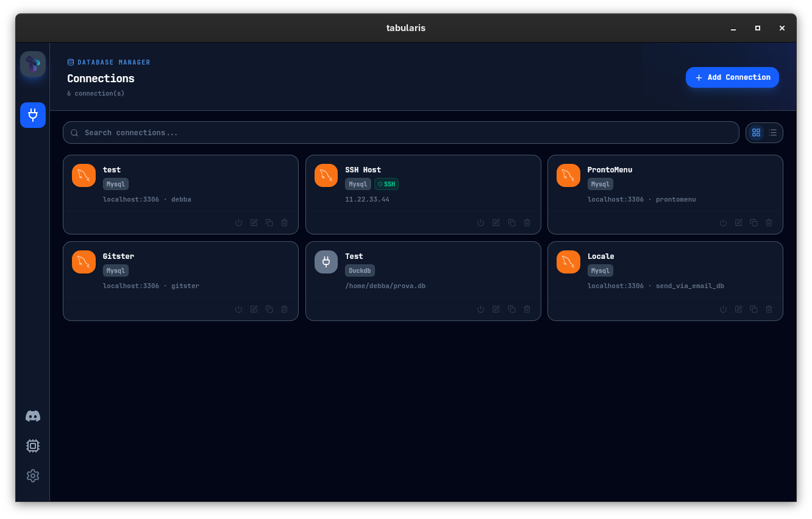Maximize the tabularis window
The height and width of the screenshot is (519, 812).
coord(758,28)
